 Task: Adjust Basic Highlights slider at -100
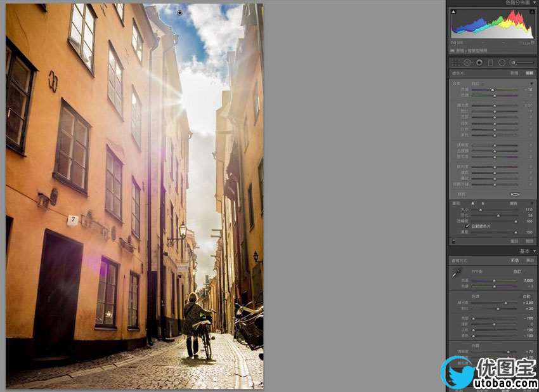click(473, 318)
